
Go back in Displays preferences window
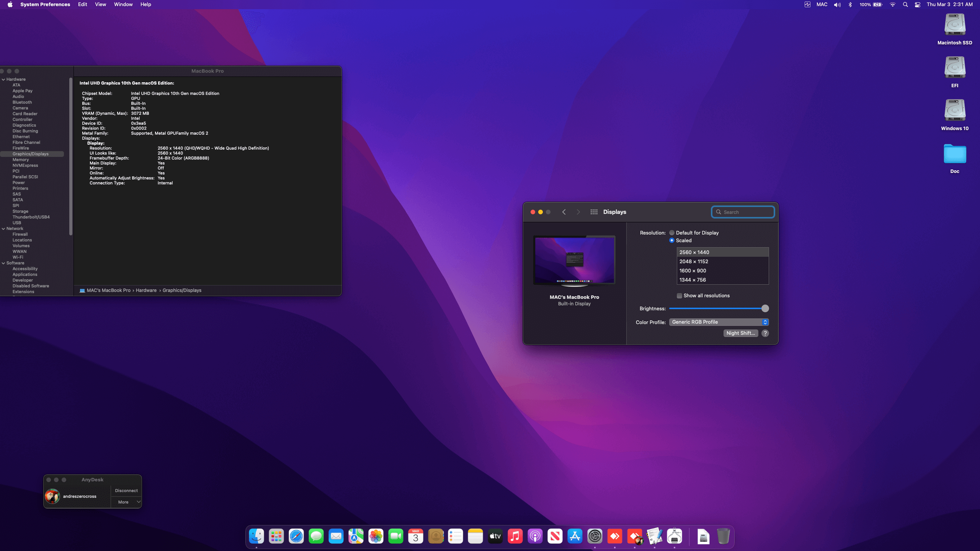pyautogui.click(x=564, y=212)
